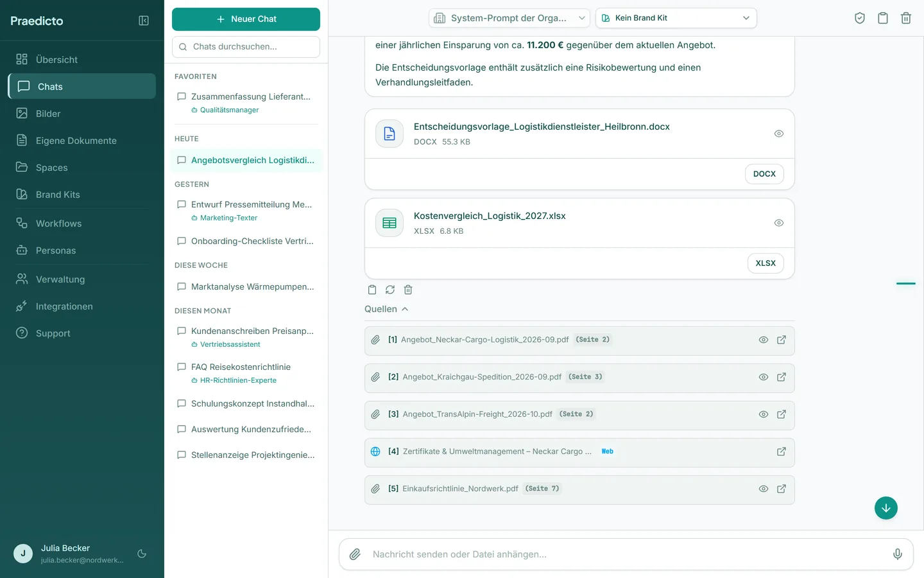This screenshot has height=578, width=924.
Task: Click the shield icon in top bar
Action: [x=860, y=18]
